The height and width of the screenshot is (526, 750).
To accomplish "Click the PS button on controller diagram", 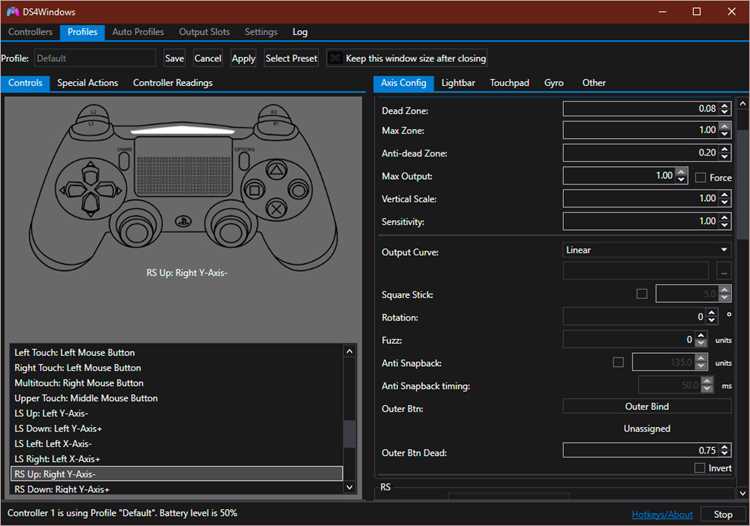I will (x=183, y=221).
